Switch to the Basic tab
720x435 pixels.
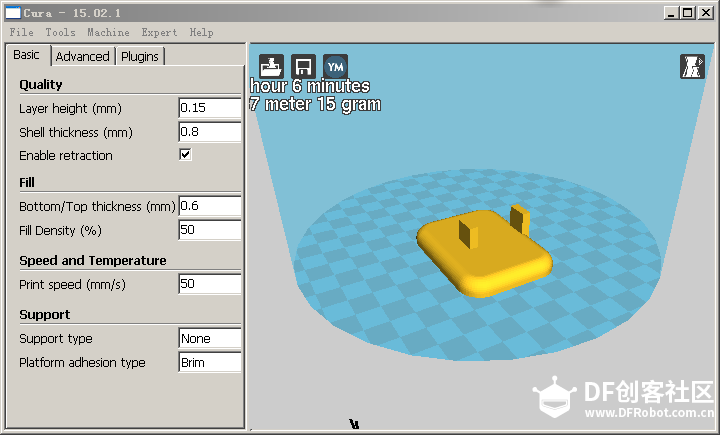[27, 55]
